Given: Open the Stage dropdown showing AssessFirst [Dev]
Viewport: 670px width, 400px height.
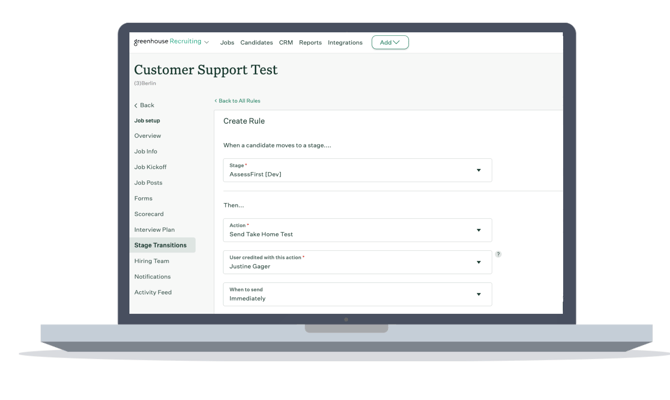Looking at the screenshot, I should 357,170.
